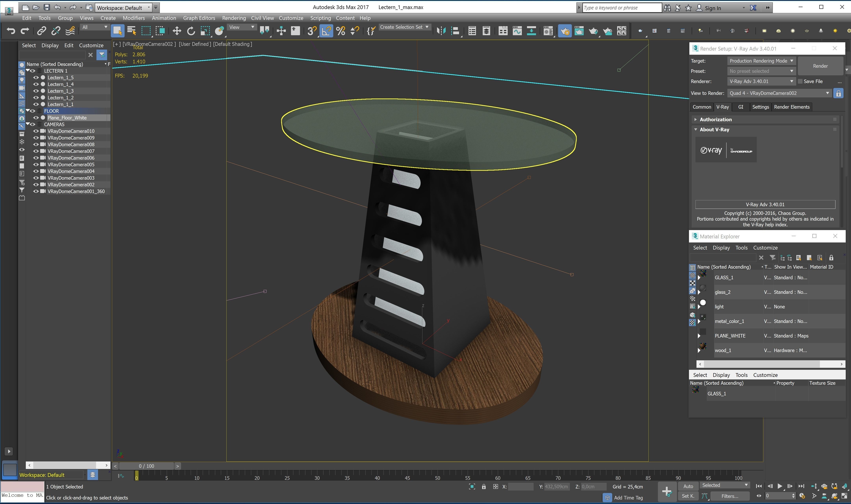Toggle Angle Snap in main toolbar
The width and height of the screenshot is (851, 504).
[x=326, y=31]
